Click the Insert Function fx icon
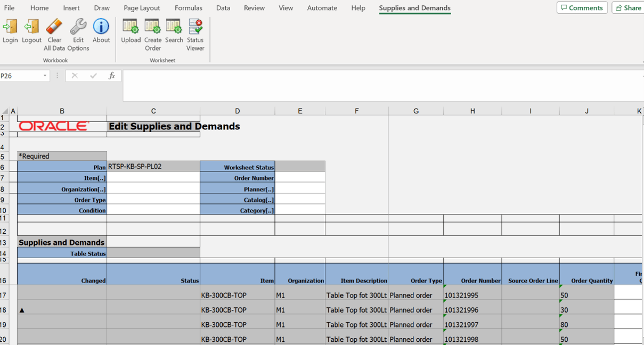 coord(111,76)
